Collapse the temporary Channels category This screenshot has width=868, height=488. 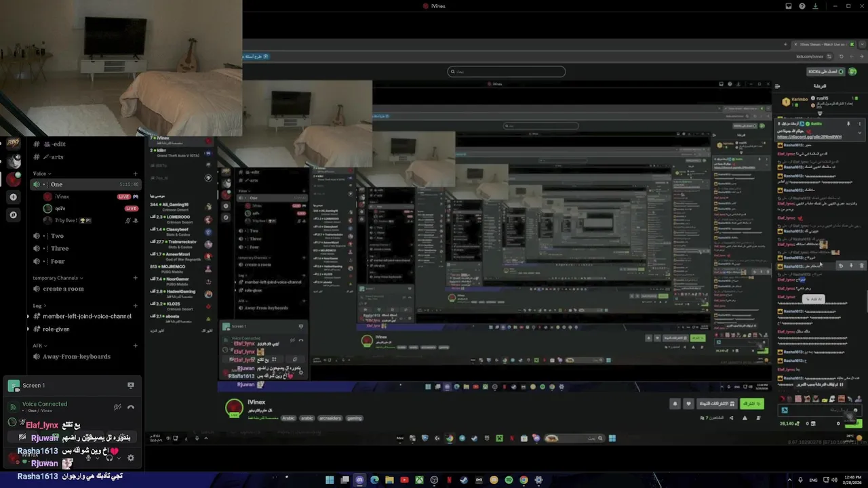pos(58,278)
